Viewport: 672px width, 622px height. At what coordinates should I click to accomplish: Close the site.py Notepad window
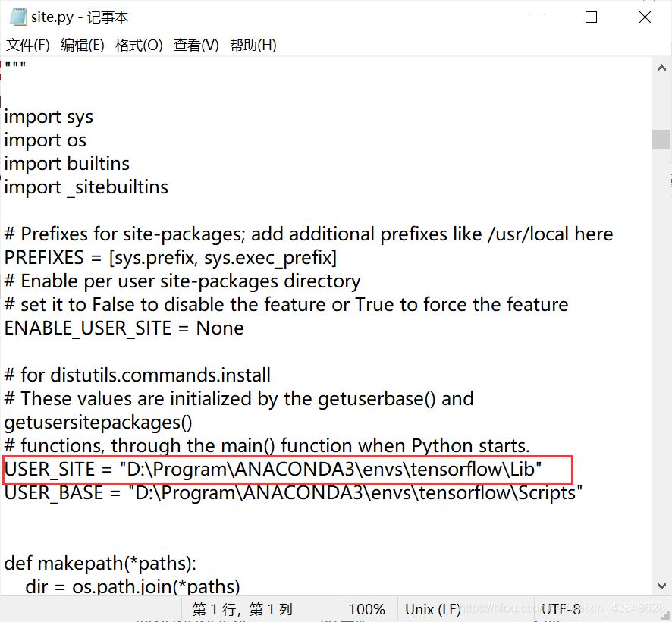pyautogui.click(x=645, y=17)
